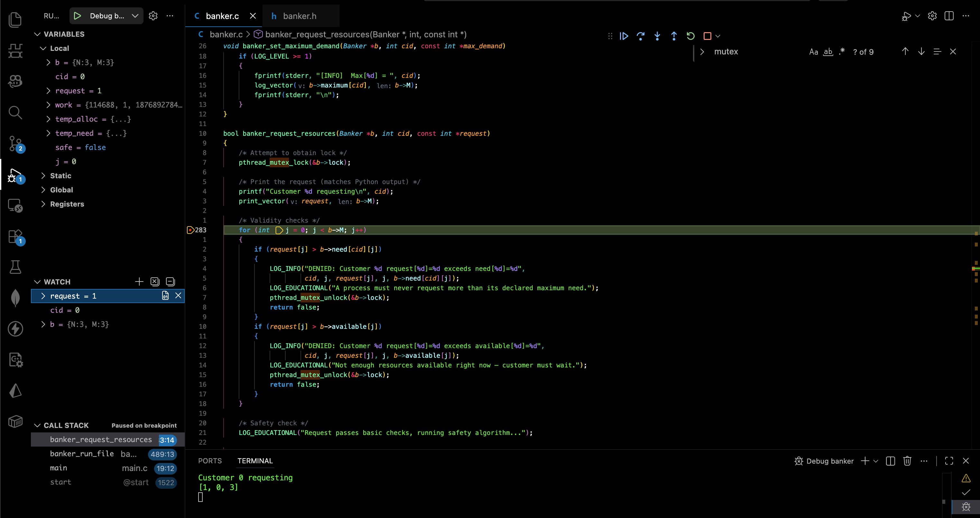Toggle Match Whole Word in find widget
Image resolution: width=980 pixels, height=518 pixels.
point(828,52)
